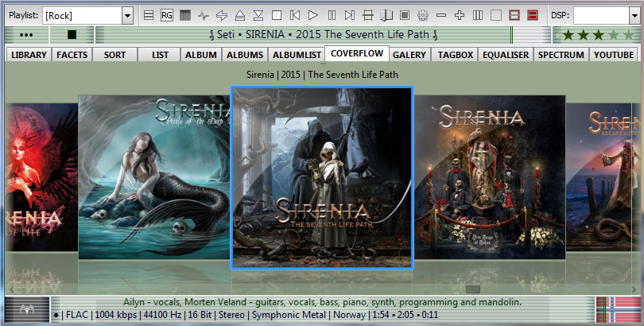This screenshot has height=326, width=644.
Task: Pause playback with the Pause button
Action: coord(332,16)
